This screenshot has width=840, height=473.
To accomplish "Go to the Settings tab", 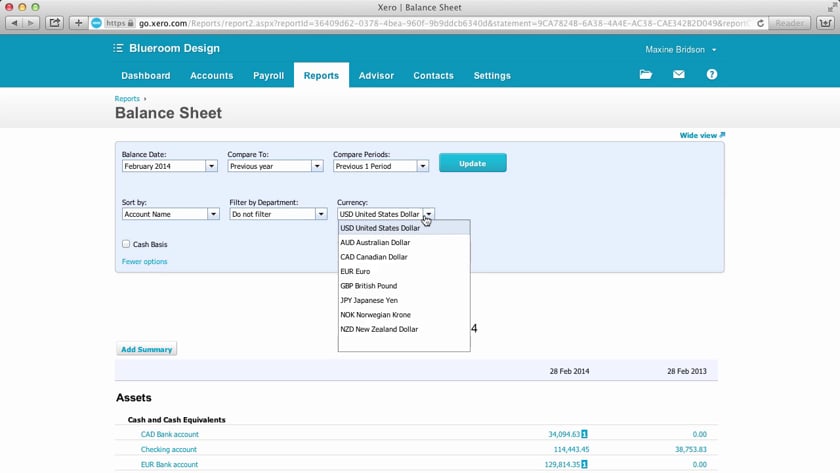I will (x=492, y=76).
